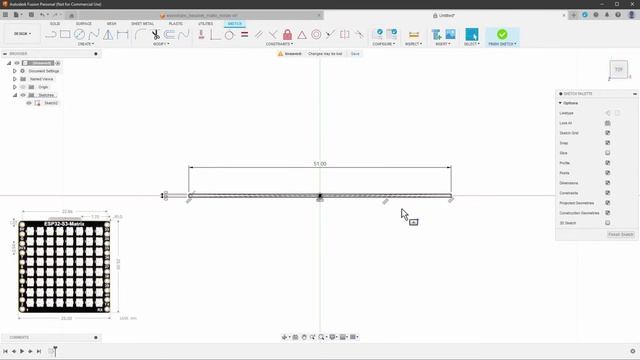
Task: Select the Line sketch tool
Action: (51, 35)
